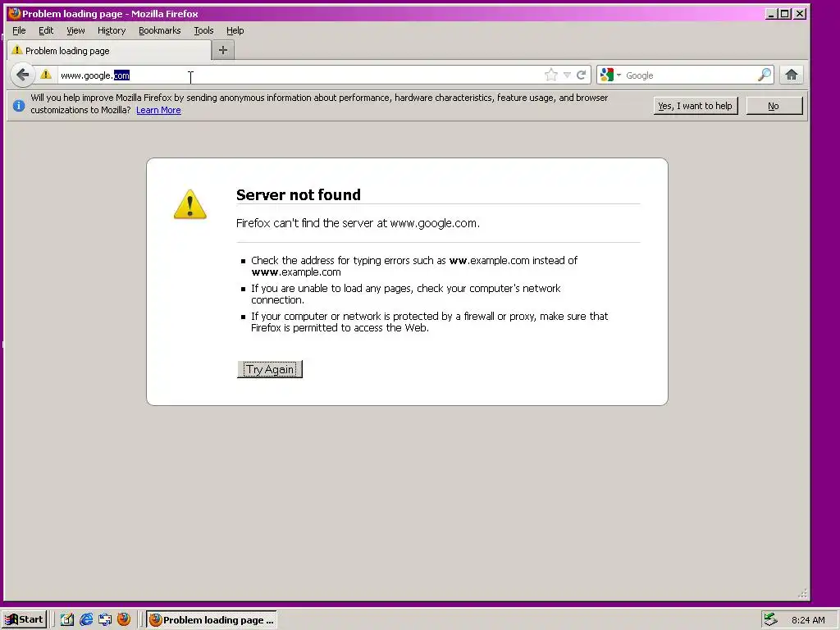This screenshot has height=630, width=840.
Task: Launch Internet Explorer from quick launch
Action: click(85, 620)
